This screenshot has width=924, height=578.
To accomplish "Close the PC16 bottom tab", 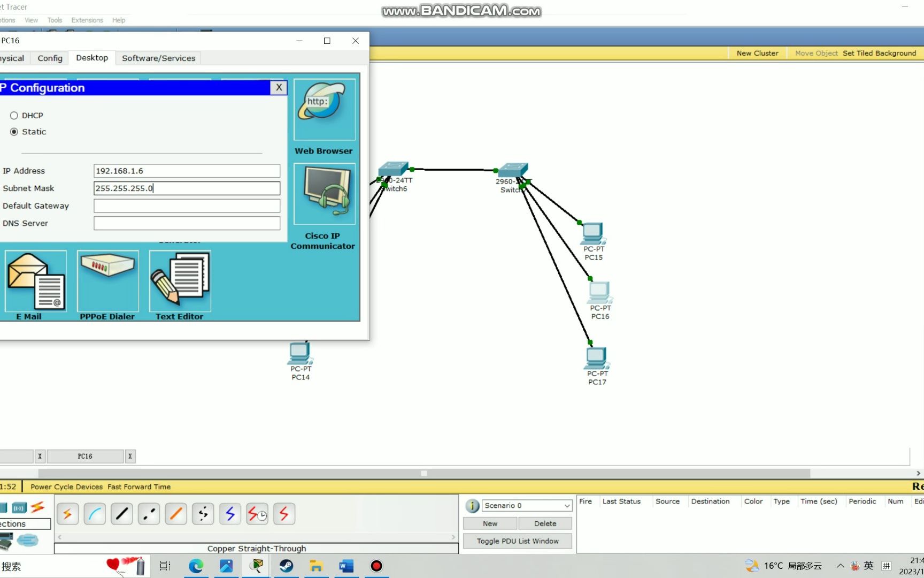I will coord(130,457).
